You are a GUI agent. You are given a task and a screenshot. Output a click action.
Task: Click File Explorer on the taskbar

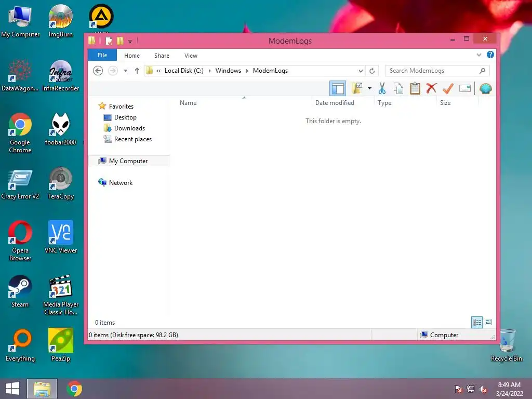[x=42, y=389]
